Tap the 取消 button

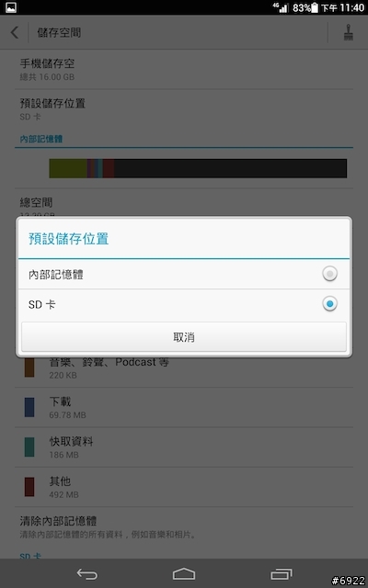click(x=184, y=337)
